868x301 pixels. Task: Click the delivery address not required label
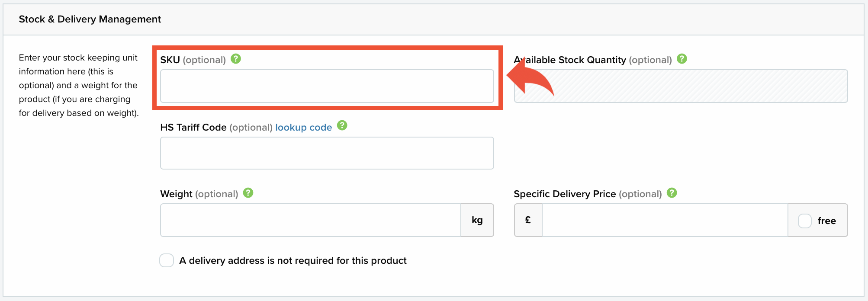coord(293,261)
